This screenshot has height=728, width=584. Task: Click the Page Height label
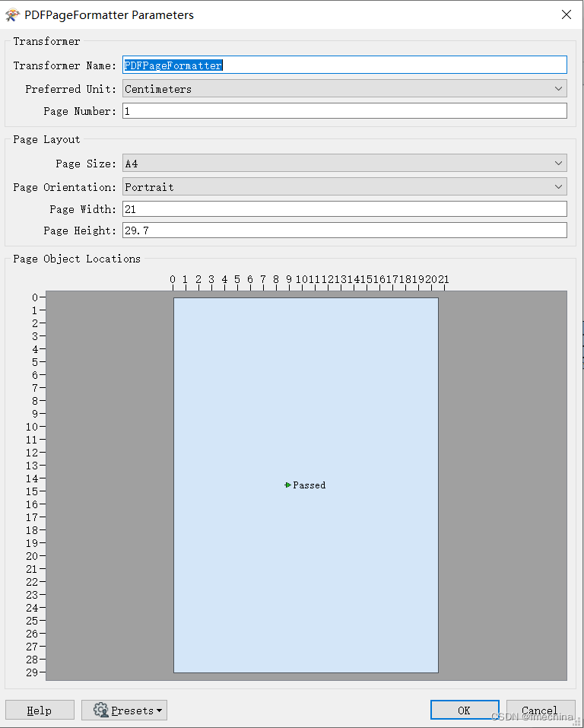(80, 230)
